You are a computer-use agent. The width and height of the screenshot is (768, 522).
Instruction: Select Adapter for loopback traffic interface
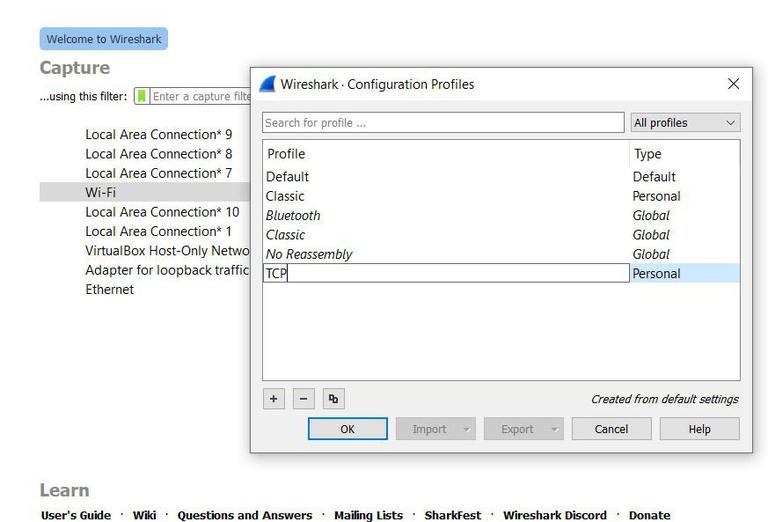pyautogui.click(x=168, y=270)
